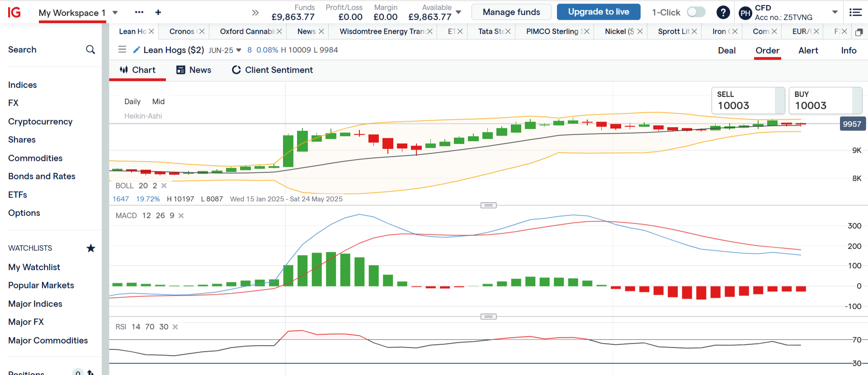The height and width of the screenshot is (375, 868).
Task: Select the Daily timeframe selector
Action: coord(132,102)
